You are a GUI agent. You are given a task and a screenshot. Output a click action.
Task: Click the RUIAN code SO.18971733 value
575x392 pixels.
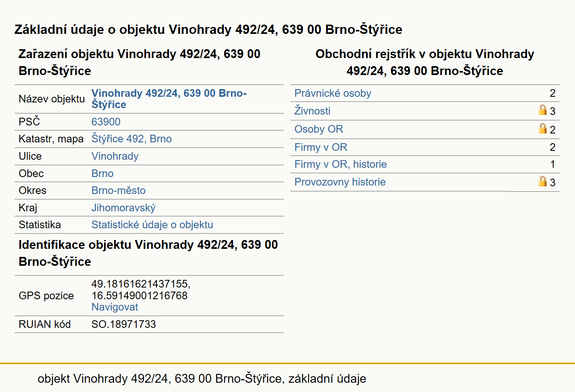pos(123,324)
